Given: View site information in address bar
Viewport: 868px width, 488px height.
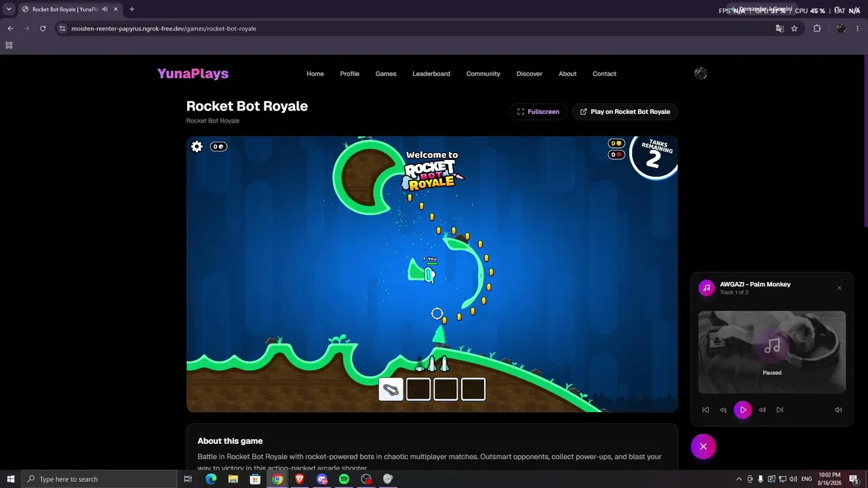Looking at the screenshot, I should pyautogui.click(x=62, y=28).
